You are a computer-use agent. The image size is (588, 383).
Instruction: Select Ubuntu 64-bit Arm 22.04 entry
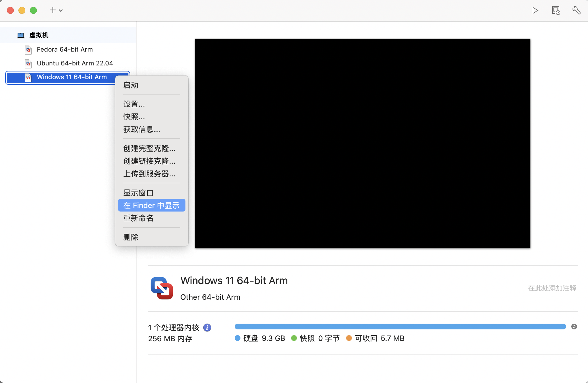pos(75,63)
